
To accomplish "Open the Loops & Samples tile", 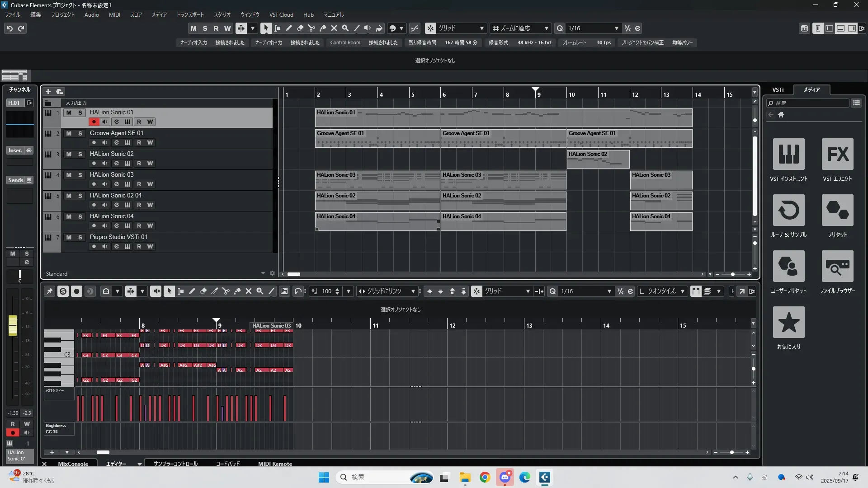I will click(788, 210).
